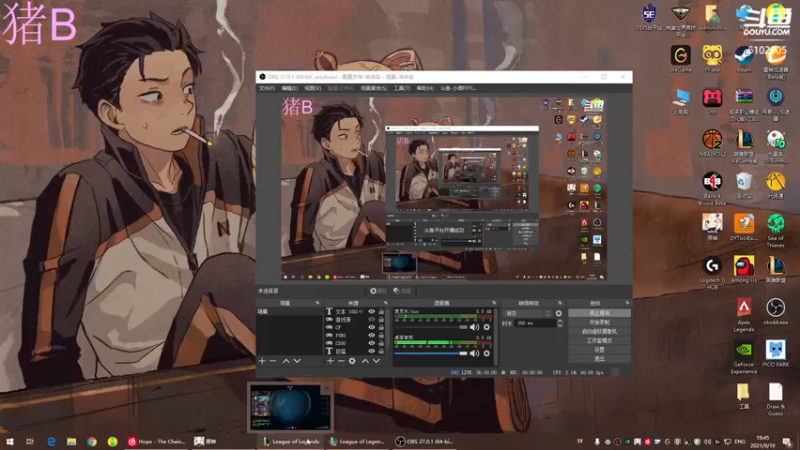Viewport: 800px width, 450px height.
Task: Open the Tools menu in OBS
Action: (x=402, y=88)
